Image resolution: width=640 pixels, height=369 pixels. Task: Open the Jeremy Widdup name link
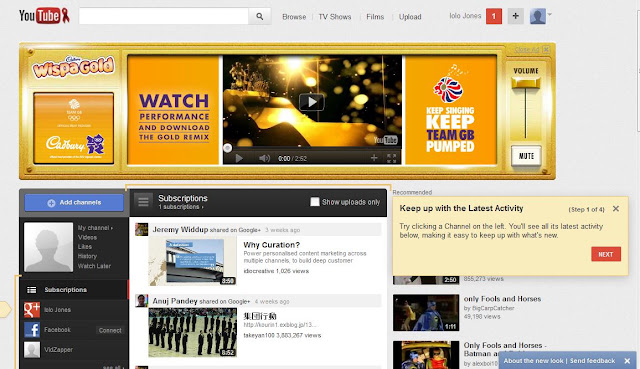180,229
